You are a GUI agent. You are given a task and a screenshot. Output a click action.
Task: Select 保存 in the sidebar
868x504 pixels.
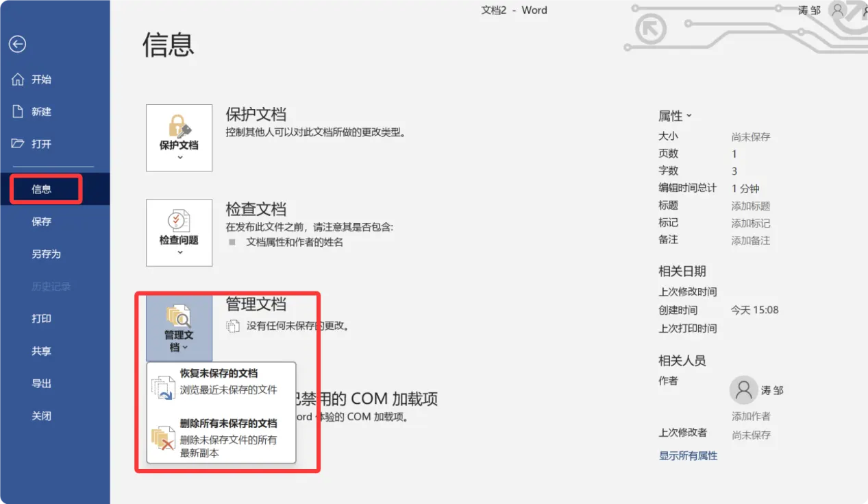point(55,221)
